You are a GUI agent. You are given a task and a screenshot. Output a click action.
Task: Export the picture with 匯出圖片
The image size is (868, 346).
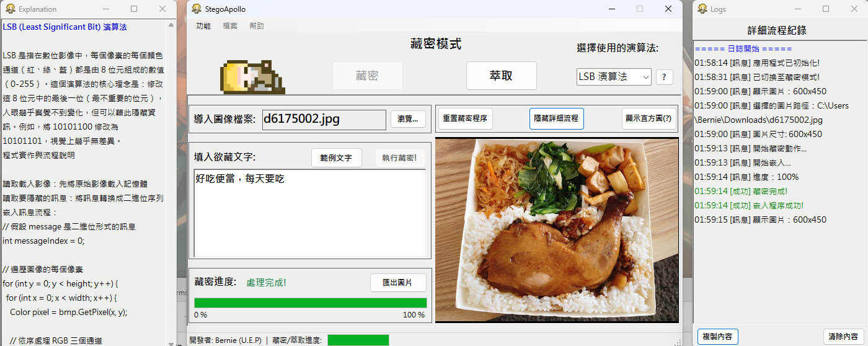(398, 283)
